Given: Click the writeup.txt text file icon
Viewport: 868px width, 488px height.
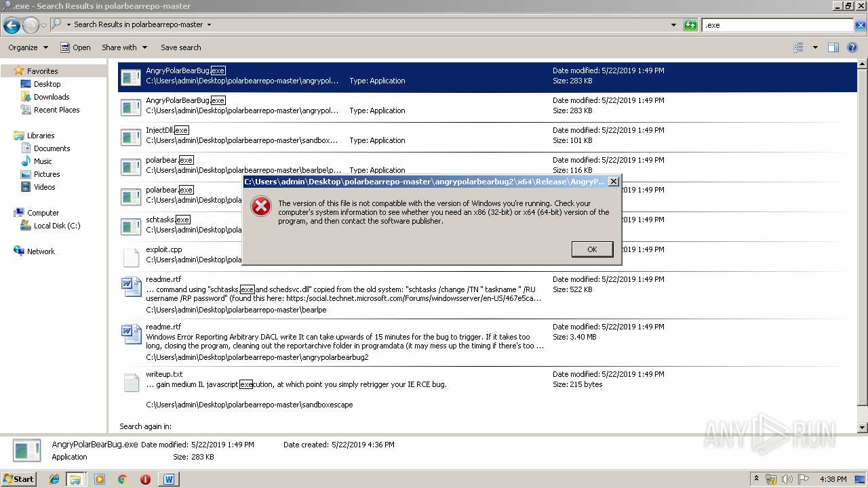Looking at the screenshot, I should point(131,382).
